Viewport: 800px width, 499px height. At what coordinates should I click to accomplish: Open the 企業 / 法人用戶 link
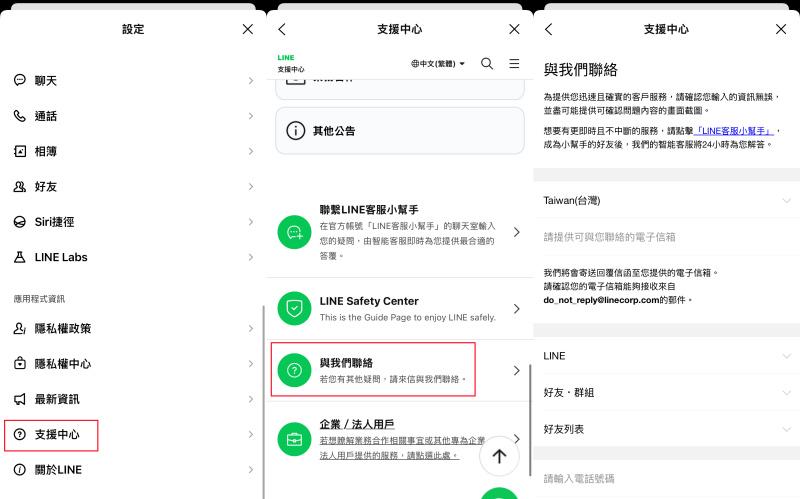[357, 424]
